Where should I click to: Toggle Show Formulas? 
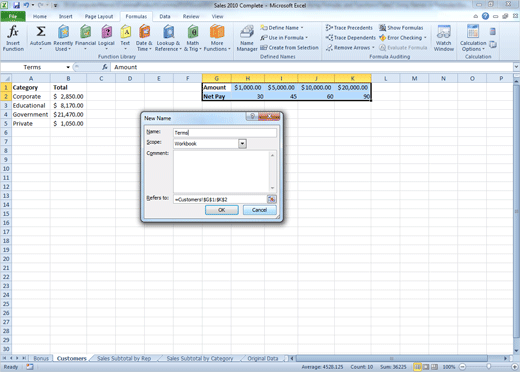pyautogui.click(x=401, y=28)
